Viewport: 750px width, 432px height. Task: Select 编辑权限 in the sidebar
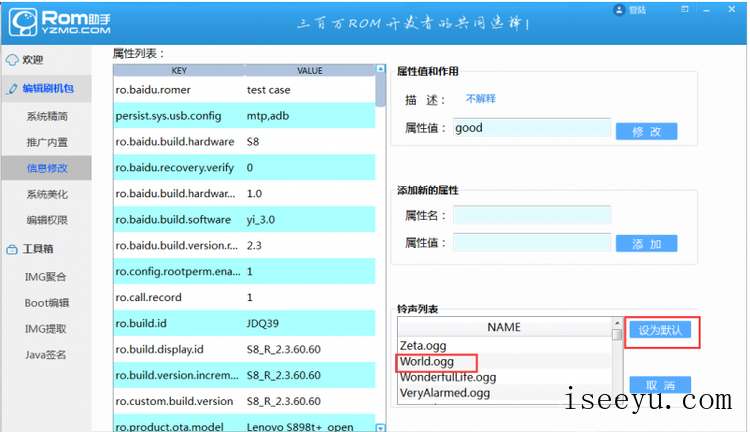pyautogui.click(x=46, y=220)
